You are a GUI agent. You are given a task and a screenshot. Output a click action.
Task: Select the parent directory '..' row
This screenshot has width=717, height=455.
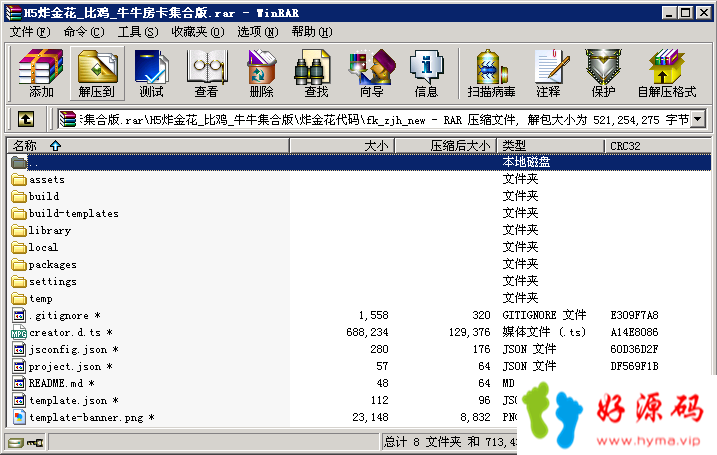pyautogui.click(x=359, y=162)
